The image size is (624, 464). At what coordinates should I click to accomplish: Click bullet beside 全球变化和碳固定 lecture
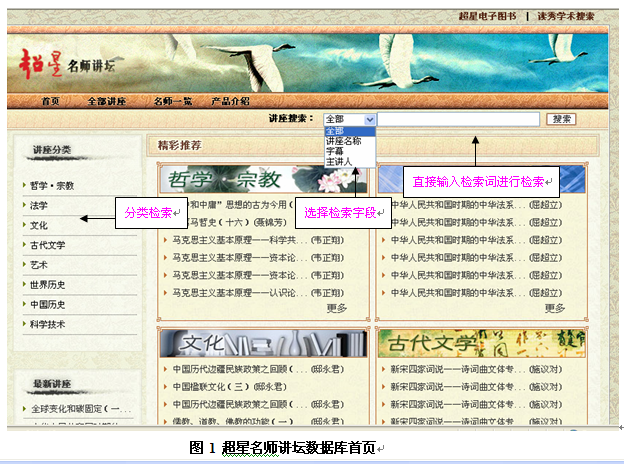coord(24,408)
